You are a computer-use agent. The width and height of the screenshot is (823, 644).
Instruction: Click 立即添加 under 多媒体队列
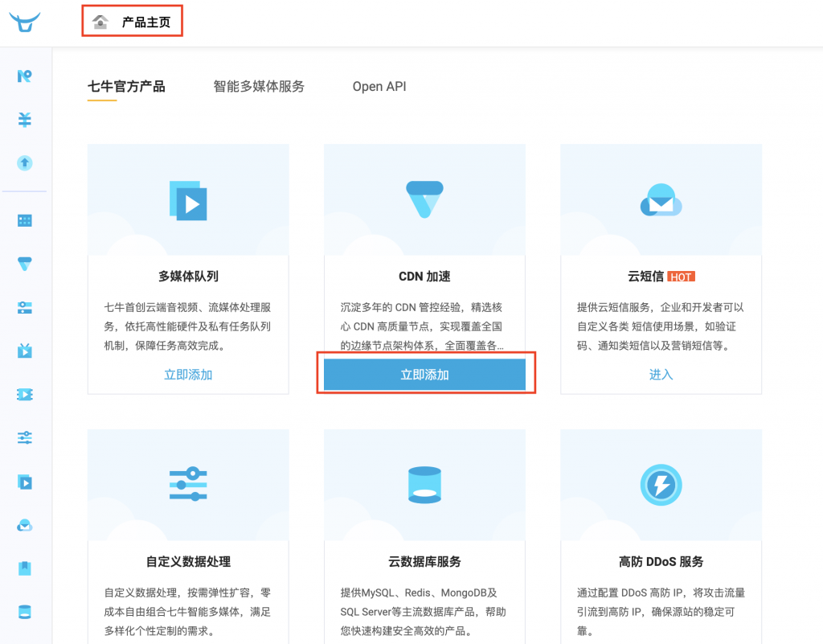tap(188, 375)
